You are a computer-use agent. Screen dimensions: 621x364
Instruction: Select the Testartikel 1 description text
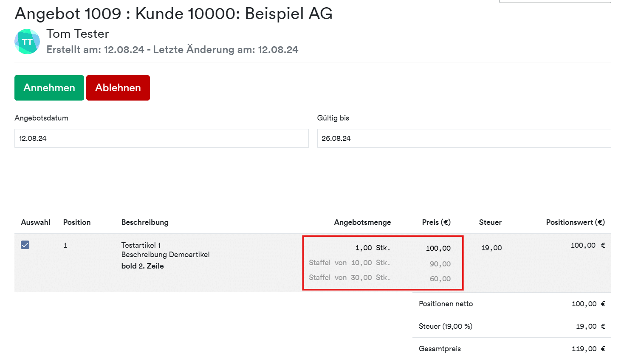click(141, 245)
